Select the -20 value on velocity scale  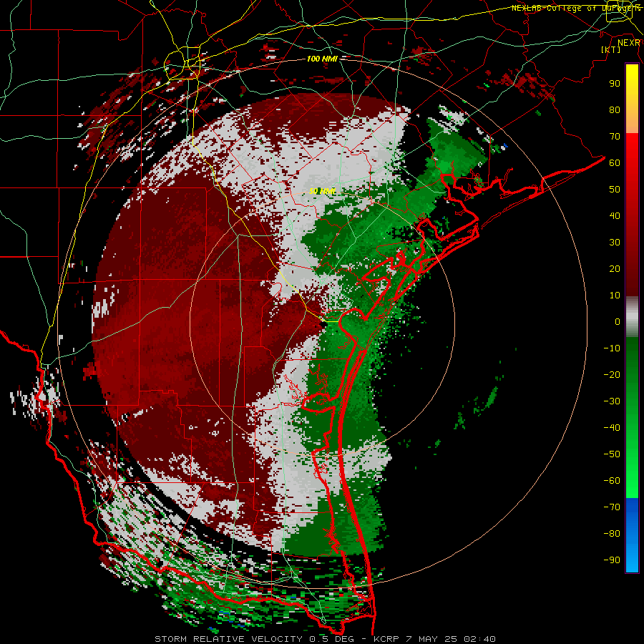click(612, 374)
